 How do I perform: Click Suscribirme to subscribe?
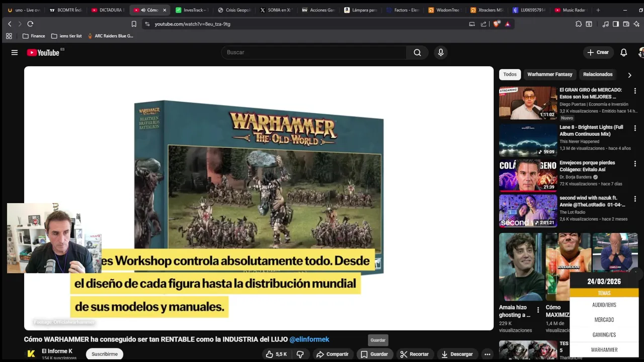(105, 354)
